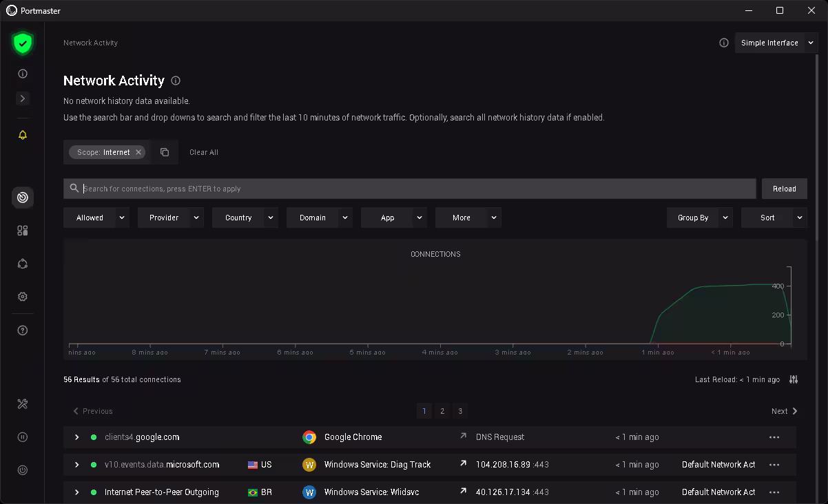Open the notifications bell icon

point(23,135)
